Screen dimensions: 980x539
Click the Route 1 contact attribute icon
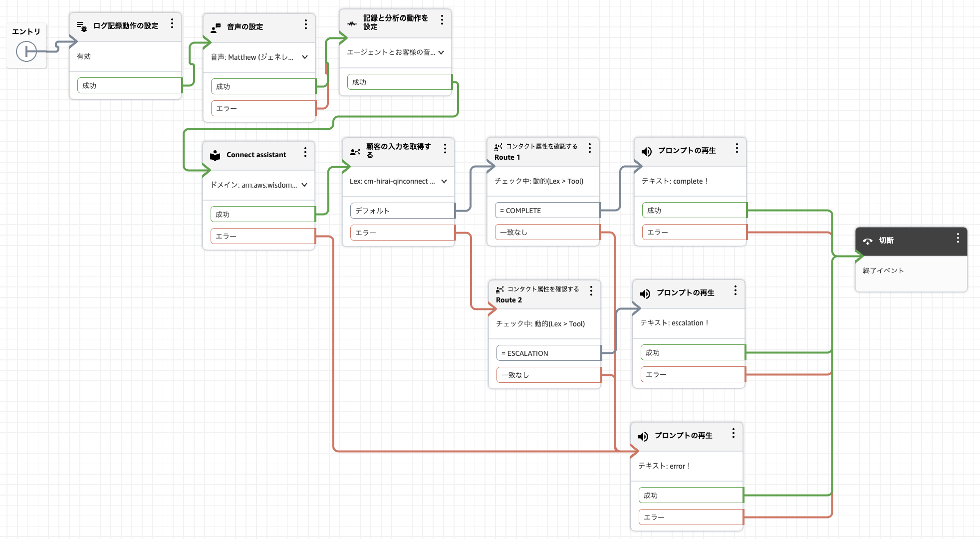tap(498, 147)
